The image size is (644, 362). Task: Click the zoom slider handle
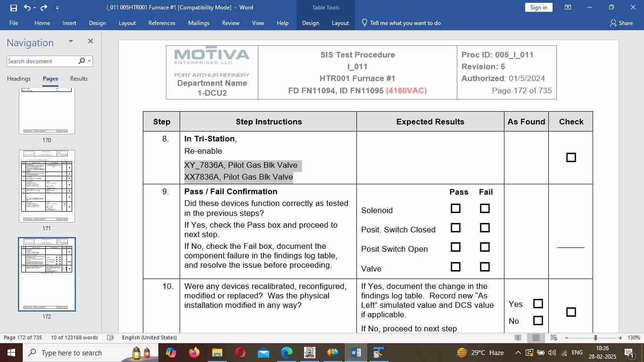[x=595, y=337]
